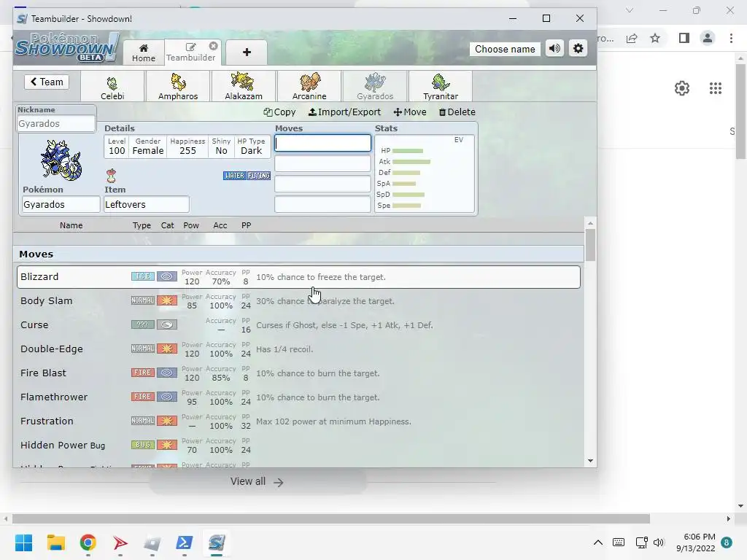Edit the Level detail value
The width and height of the screenshot is (747, 560).
pyautogui.click(x=117, y=147)
